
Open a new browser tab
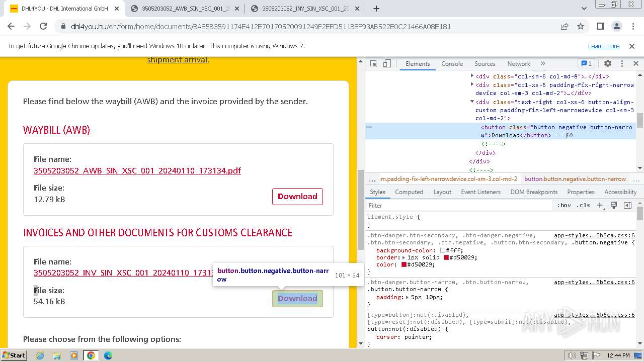[376, 9]
